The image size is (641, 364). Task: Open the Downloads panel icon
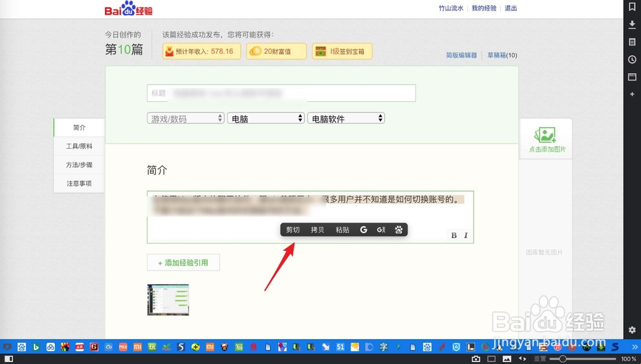(632, 24)
